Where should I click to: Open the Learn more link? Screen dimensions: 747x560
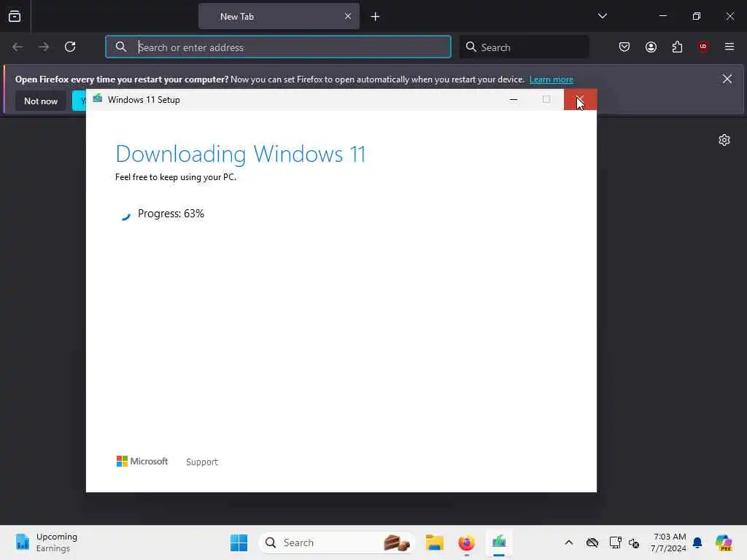point(551,79)
